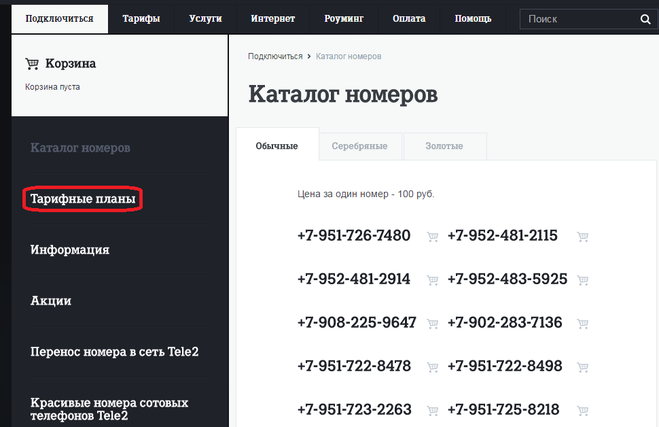The height and width of the screenshot is (427, 659).
Task: Switch to the Серебряные tab
Action: tap(359, 146)
